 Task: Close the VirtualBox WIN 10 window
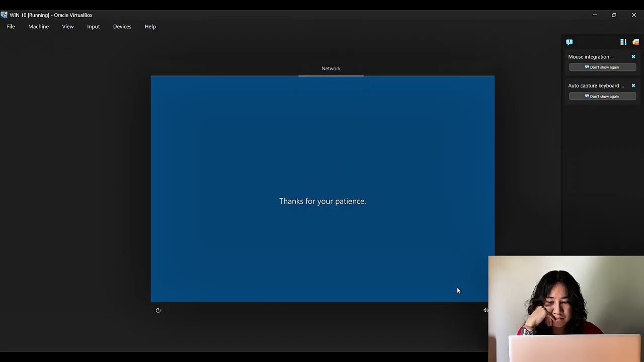click(633, 15)
